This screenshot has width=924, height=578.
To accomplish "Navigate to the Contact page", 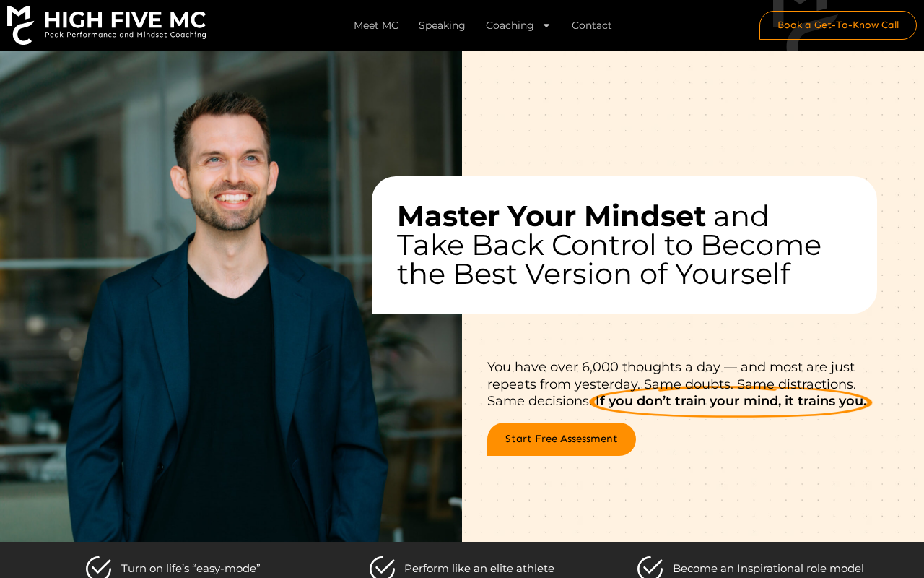I will click(x=592, y=25).
